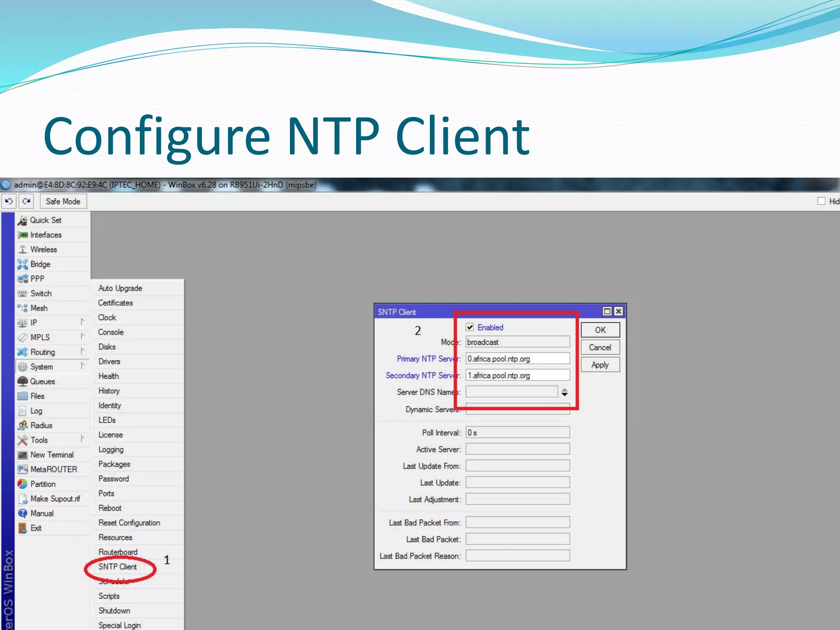The height and width of the screenshot is (630, 840).
Task: Open Health from the System submenu
Action: pos(108,377)
